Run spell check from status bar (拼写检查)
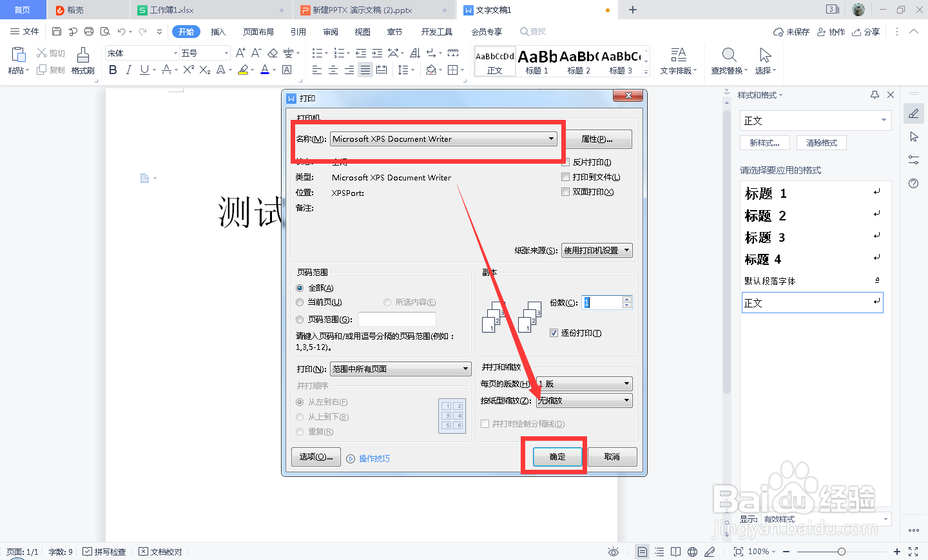The width and height of the screenshot is (928, 560). 104,552
